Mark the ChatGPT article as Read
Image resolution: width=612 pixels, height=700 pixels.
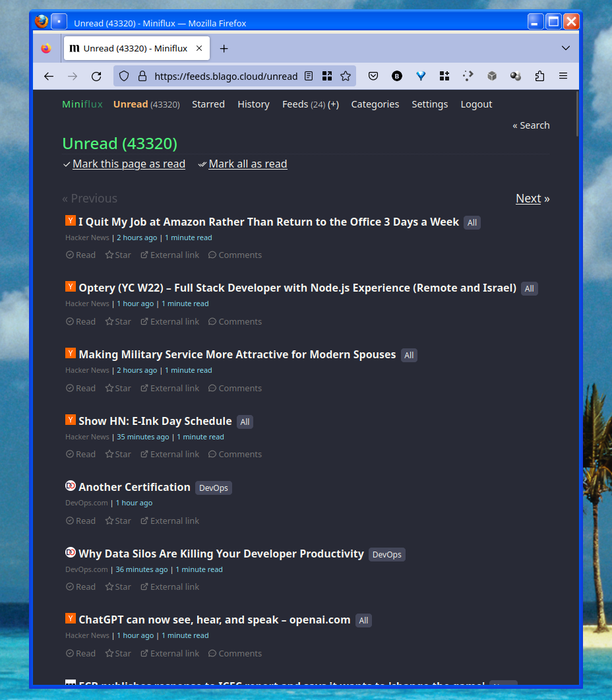point(81,653)
